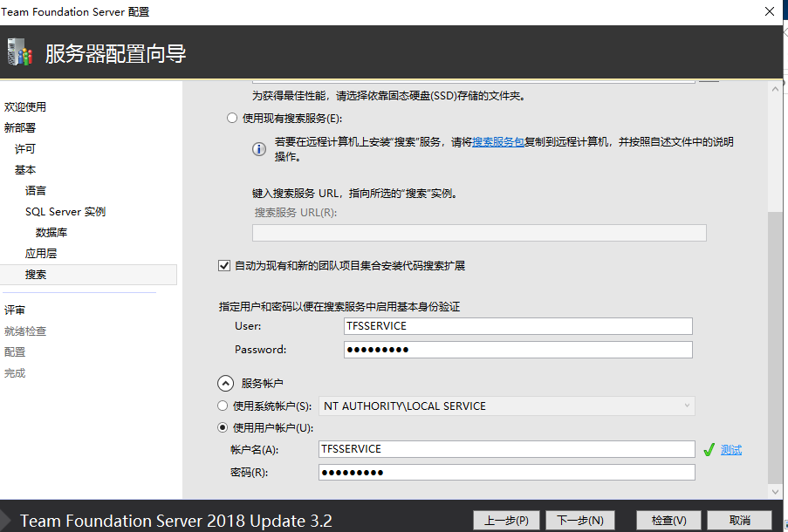This screenshot has width=788, height=532.
Task: Click the 服务器配置向导 heading
Action: click(x=115, y=53)
